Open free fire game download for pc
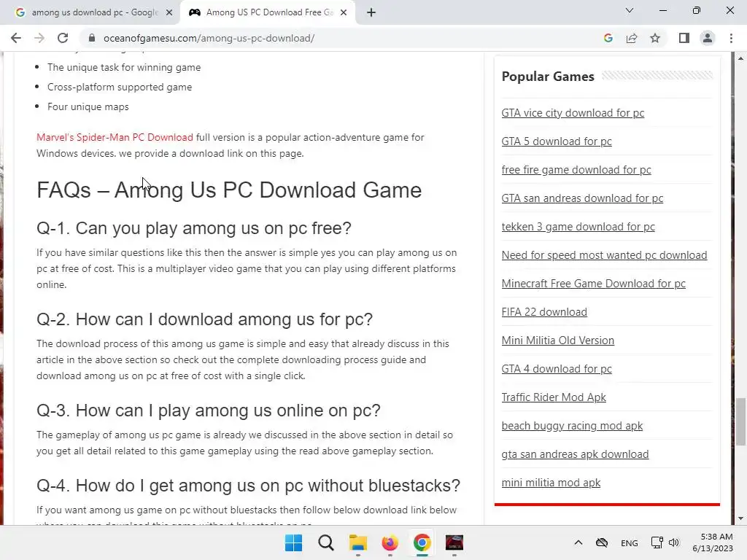 coord(576,170)
